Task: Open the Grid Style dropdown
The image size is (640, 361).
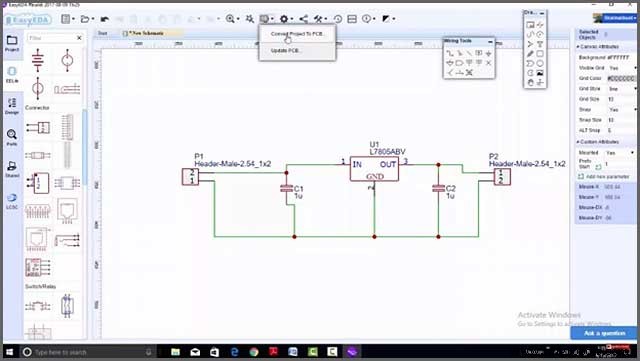Action: pyautogui.click(x=622, y=89)
